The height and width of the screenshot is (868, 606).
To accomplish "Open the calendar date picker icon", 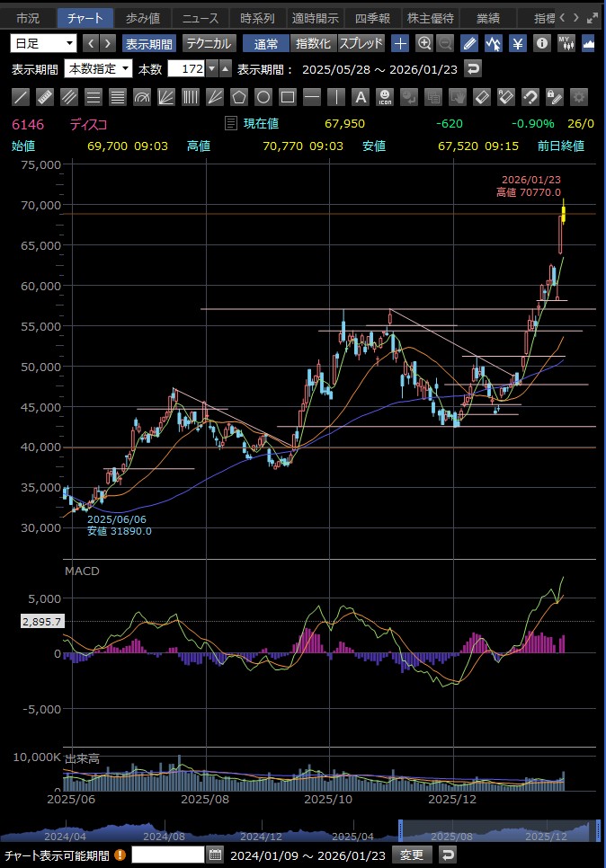I will pos(215,854).
